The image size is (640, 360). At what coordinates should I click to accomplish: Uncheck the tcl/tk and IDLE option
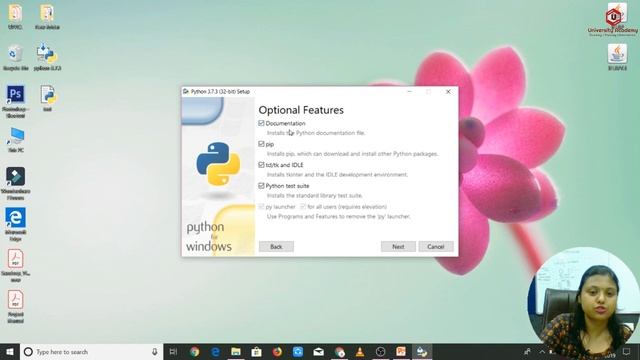[261, 165]
